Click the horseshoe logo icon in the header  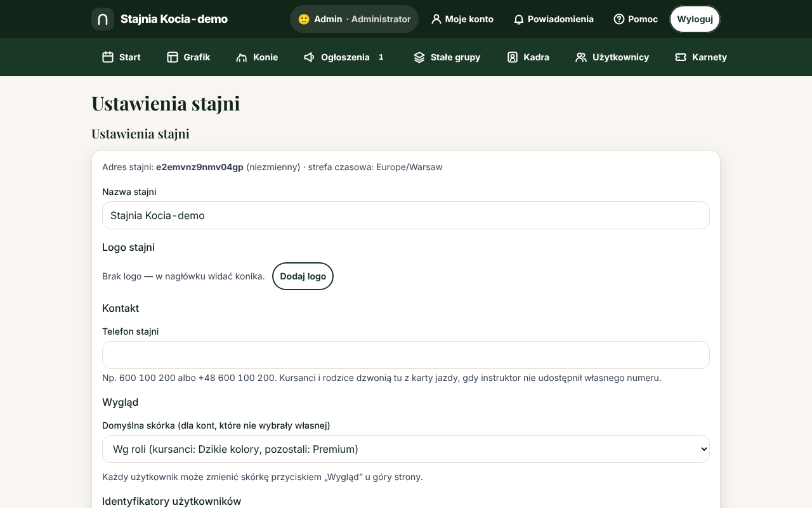(103, 19)
